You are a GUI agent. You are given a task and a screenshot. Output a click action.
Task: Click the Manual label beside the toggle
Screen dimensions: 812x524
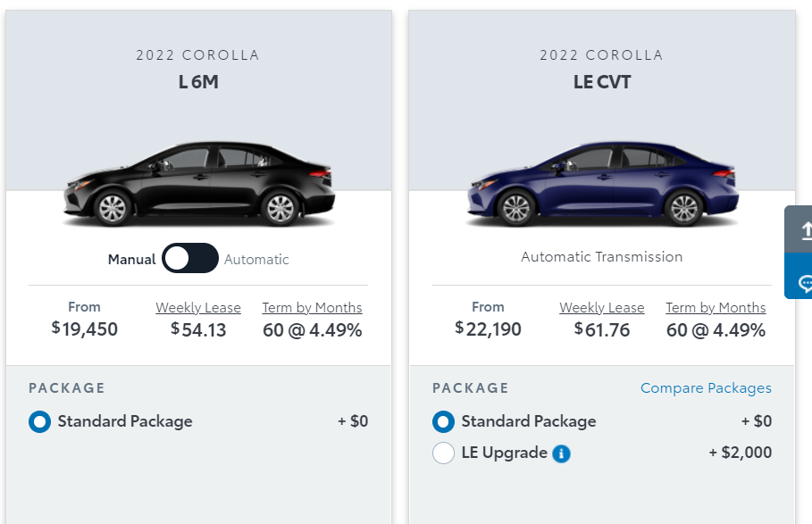131,260
